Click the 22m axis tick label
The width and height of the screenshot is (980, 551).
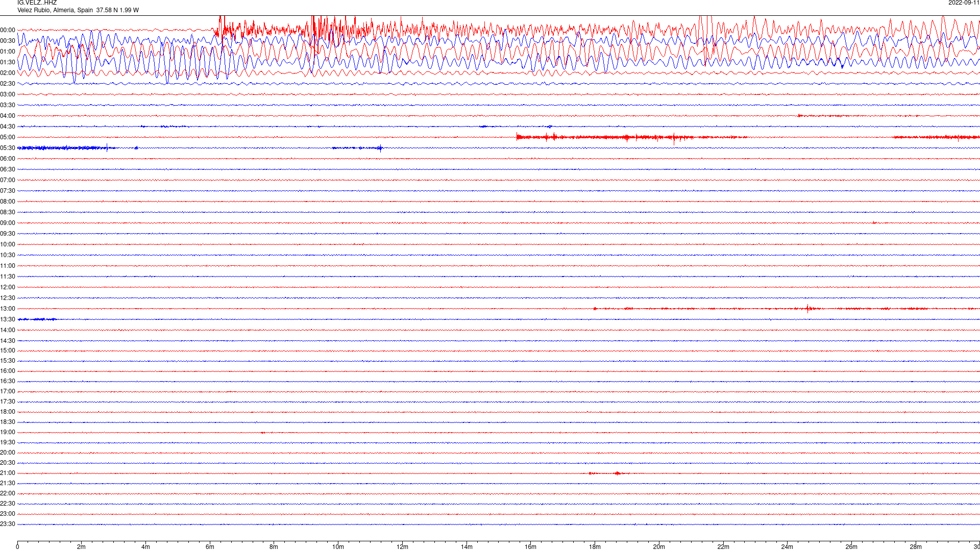coord(723,547)
